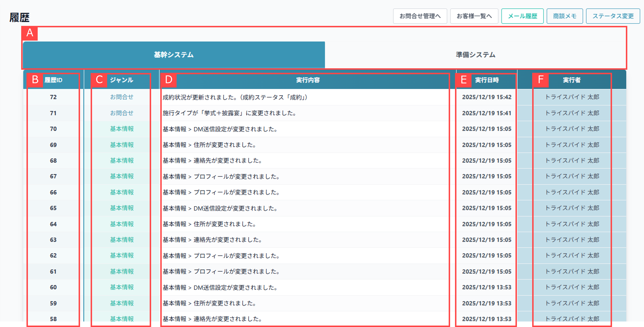Click the DM送信設定 change entry on row 70
Image resolution: width=644 pixels, height=327 pixels.
point(220,129)
